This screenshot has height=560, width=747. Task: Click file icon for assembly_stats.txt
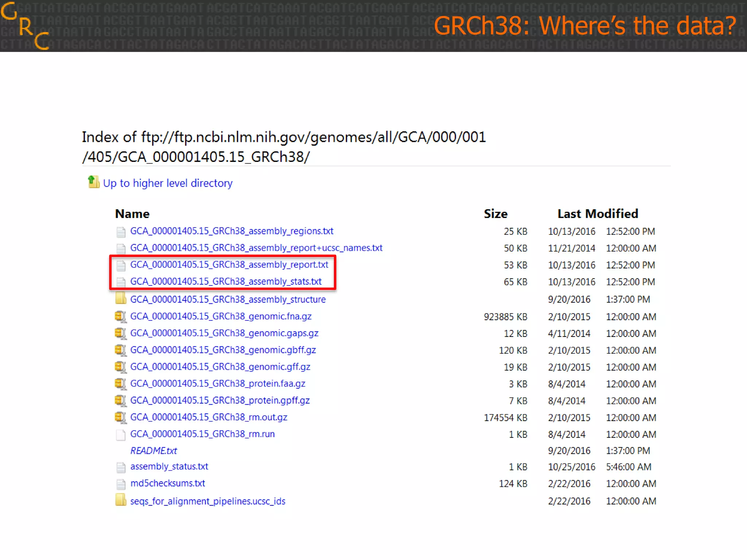pyautogui.click(x=121, y=282)
